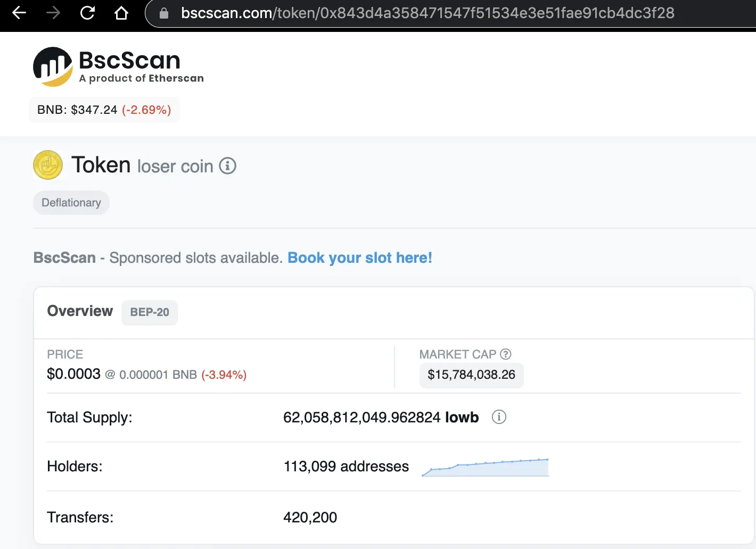
Task: Click the 62,058,812,049.962824 total supply value
Action: coord(362,418)
